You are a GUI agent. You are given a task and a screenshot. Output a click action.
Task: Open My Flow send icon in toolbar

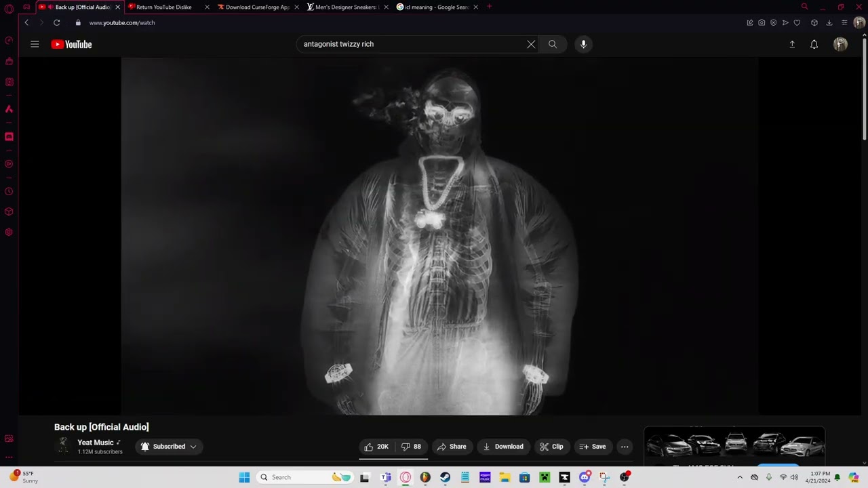coord(785,22)
